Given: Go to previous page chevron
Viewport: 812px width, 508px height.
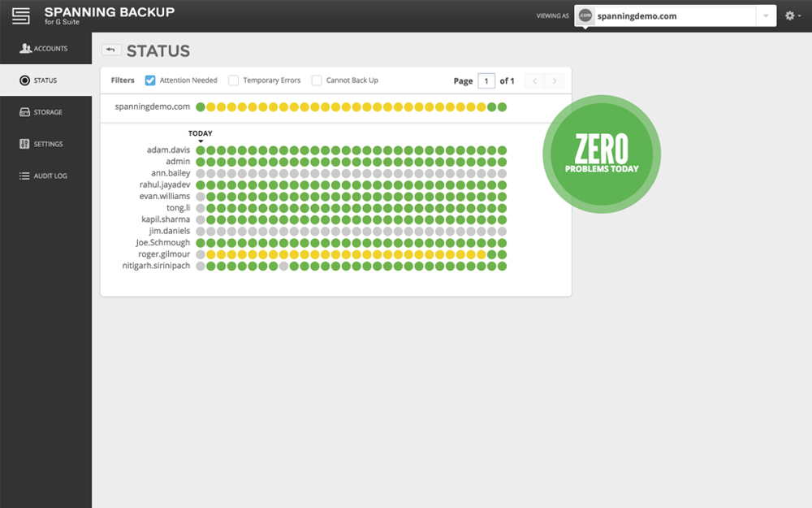Looking at the screenshot, I should [x=535, y=80].
